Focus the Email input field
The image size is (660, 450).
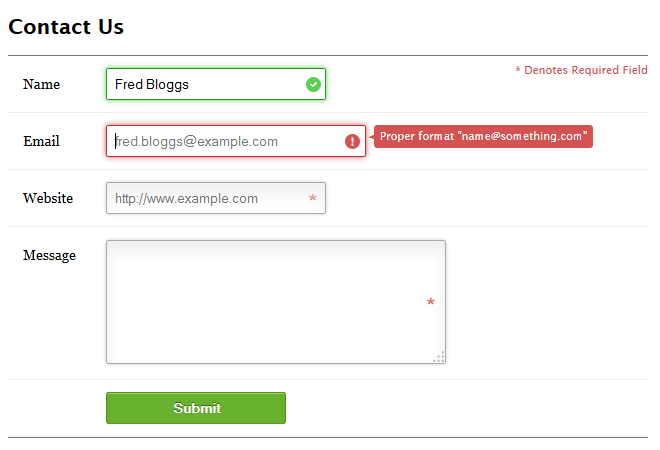coord(236,141)
